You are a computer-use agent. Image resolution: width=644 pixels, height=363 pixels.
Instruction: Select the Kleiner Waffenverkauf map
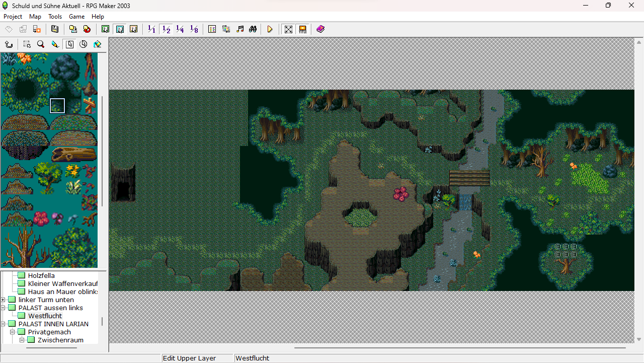pos(63,283)
